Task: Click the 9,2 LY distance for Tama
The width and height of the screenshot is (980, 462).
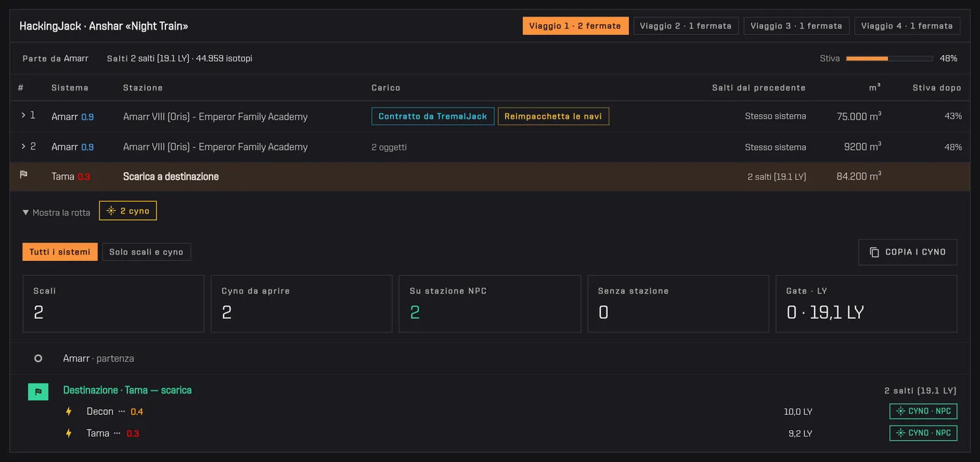Action: coord(801,433)
